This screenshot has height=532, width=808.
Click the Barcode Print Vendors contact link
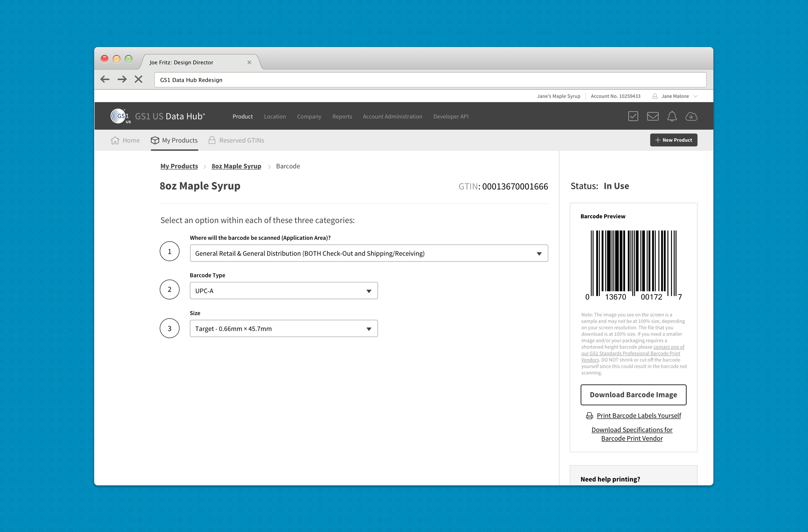point(633,353)
